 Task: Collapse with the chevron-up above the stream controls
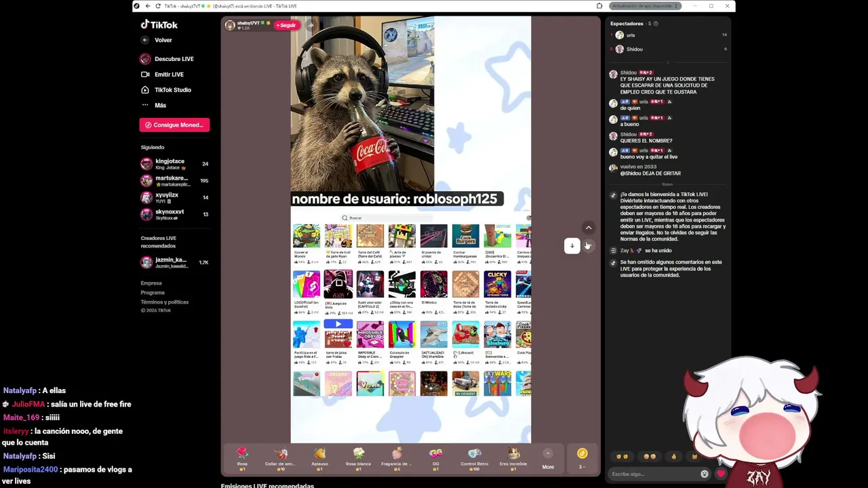pyautogui.click(x=589, y=228)
